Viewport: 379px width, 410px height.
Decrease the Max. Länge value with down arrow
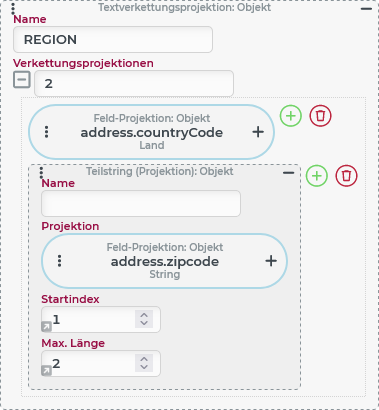click(x=144, y=367)
